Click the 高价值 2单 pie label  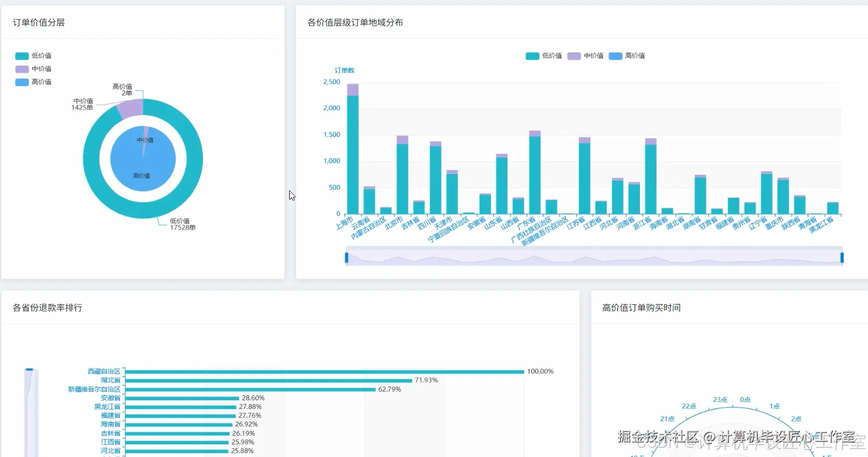click(x=122, y=90)
